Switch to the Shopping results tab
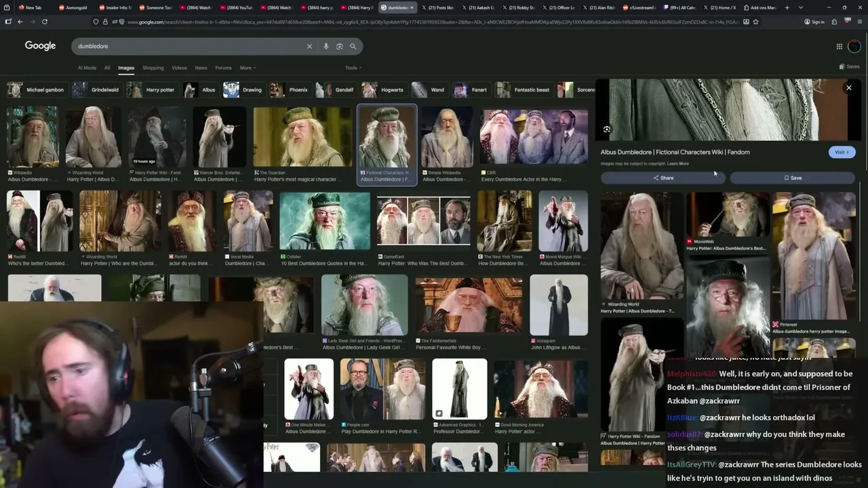Image resolution: width=868 pixels, height=488 pixels. pyautogui.click(x=153, y=68)
